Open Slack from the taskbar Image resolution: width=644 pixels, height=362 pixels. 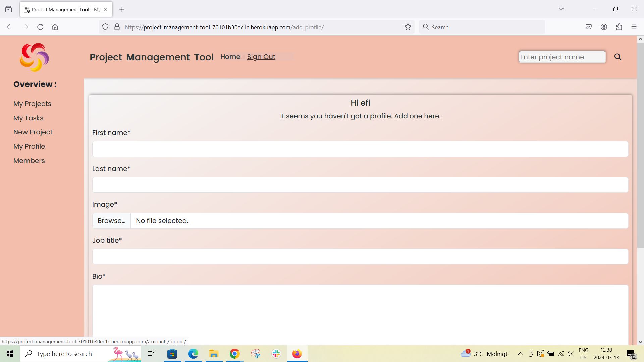pos(276,354)
